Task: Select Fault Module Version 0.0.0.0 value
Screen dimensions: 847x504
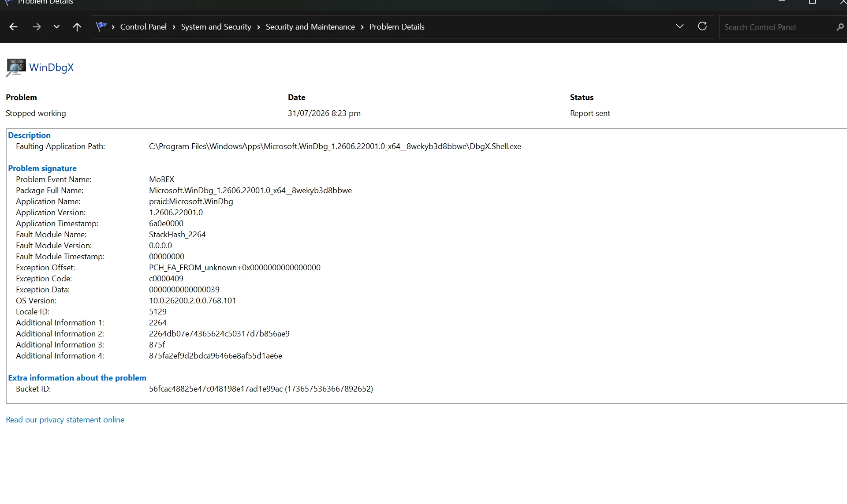Action: (160, 246)
